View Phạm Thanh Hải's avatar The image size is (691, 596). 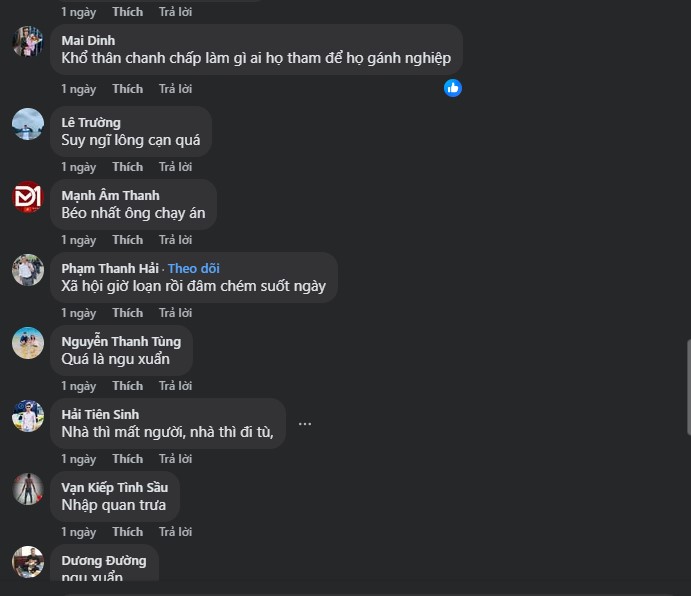click(x=28, y=270)
